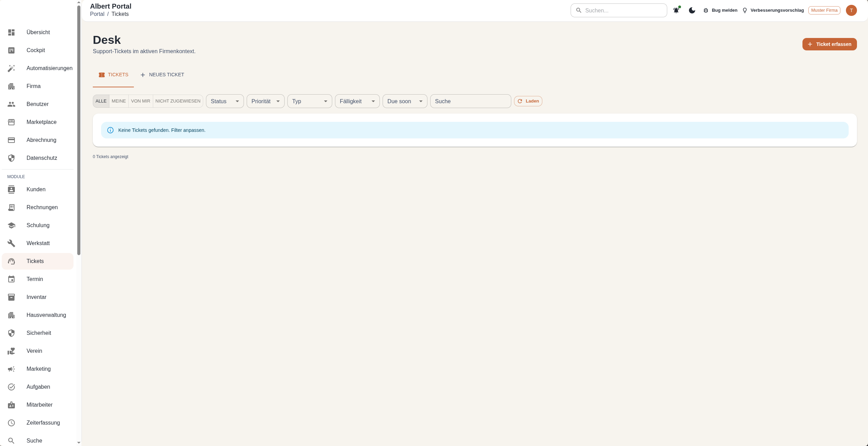Click the Sicherheit shield icon
Screen dimensions: 868x446
click(x=11, y=333)
